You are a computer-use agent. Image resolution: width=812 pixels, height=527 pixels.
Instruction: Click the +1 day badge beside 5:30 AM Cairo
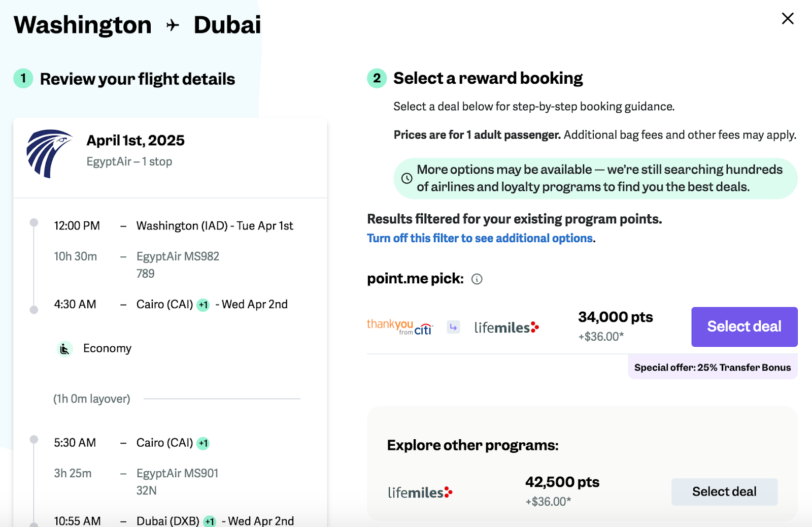203,443
